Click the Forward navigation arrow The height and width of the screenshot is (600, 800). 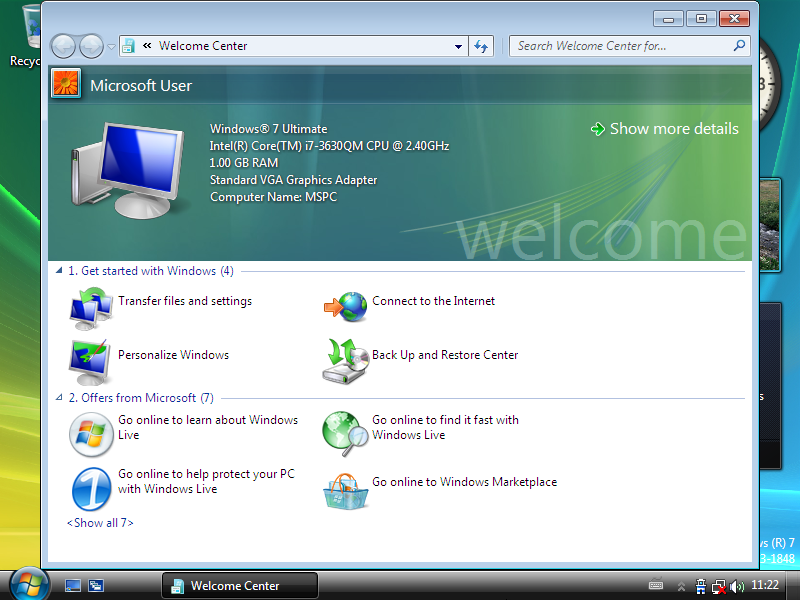91,46
